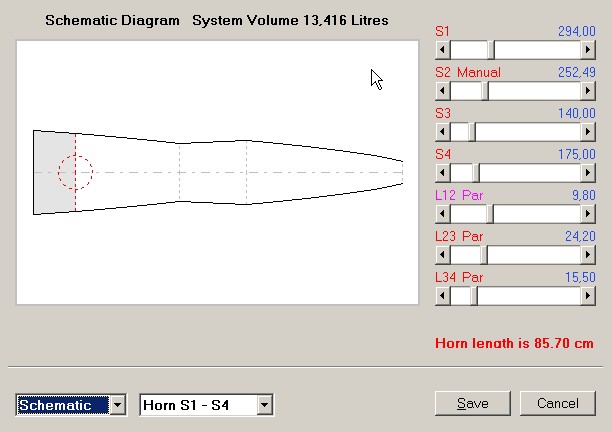Cancel the schematic dialog

558,403
